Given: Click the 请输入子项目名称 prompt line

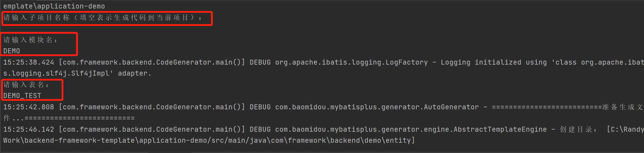Looking at the screenshot, I should coord(103,18).
